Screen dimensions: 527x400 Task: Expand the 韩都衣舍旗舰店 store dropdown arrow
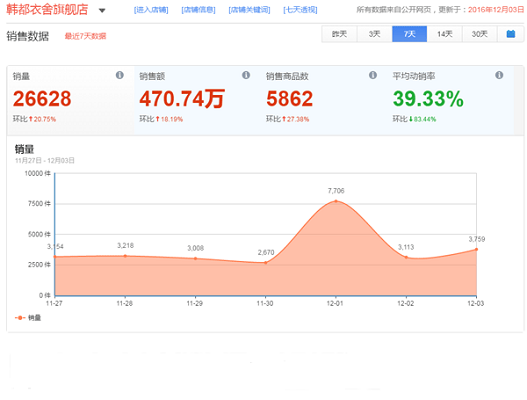[102, 10]
